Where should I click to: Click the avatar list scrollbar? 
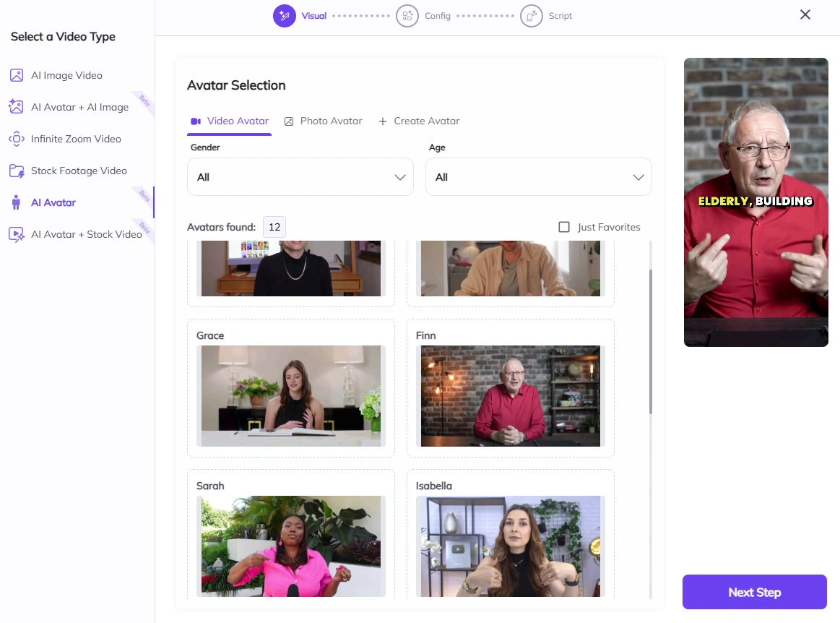pos(651,342)
